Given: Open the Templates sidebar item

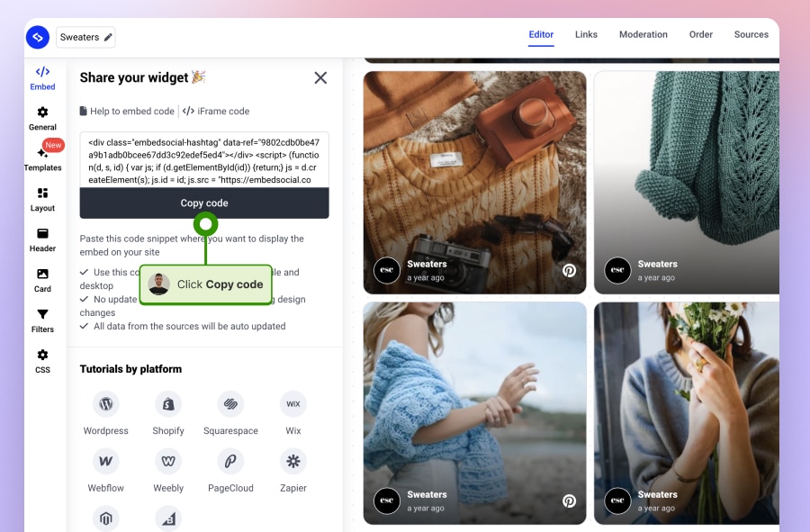Looking at the screenshot, I should pos(42,159).
